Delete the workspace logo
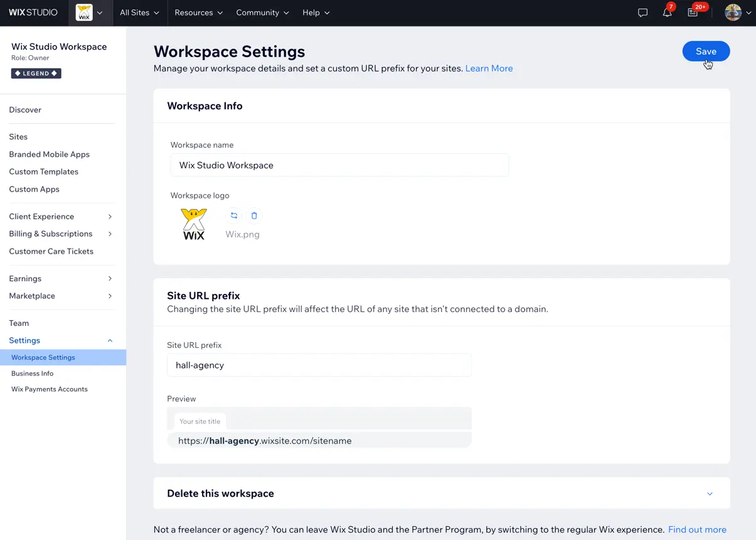The image size is (756, 540). pyautogui.click(x=254, y=215)
